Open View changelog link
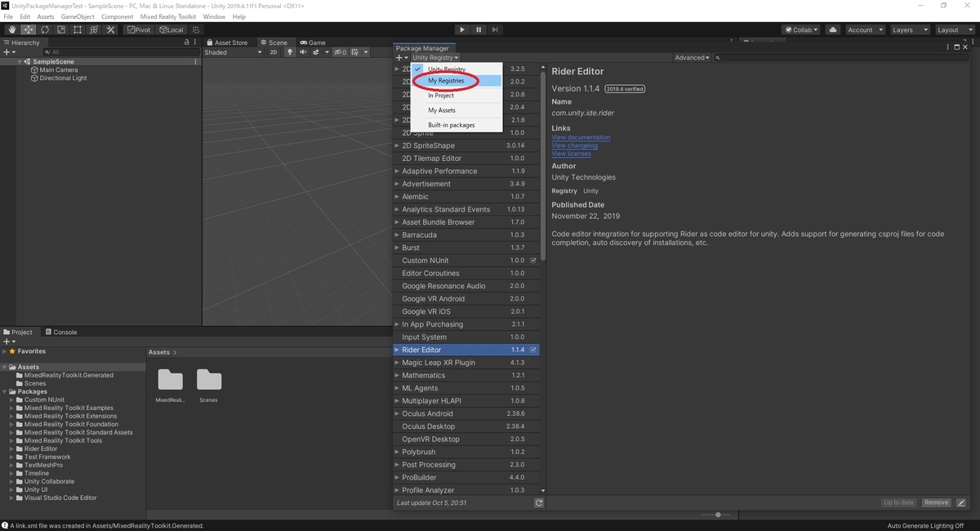 [x=574, y=145]
